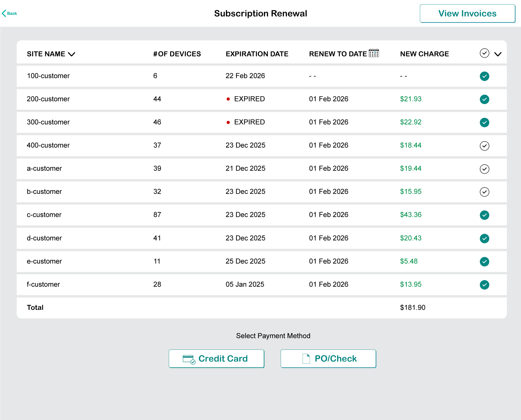Uncheck the 300-customer row
This screenshot has width=521, height=420.
484,122
